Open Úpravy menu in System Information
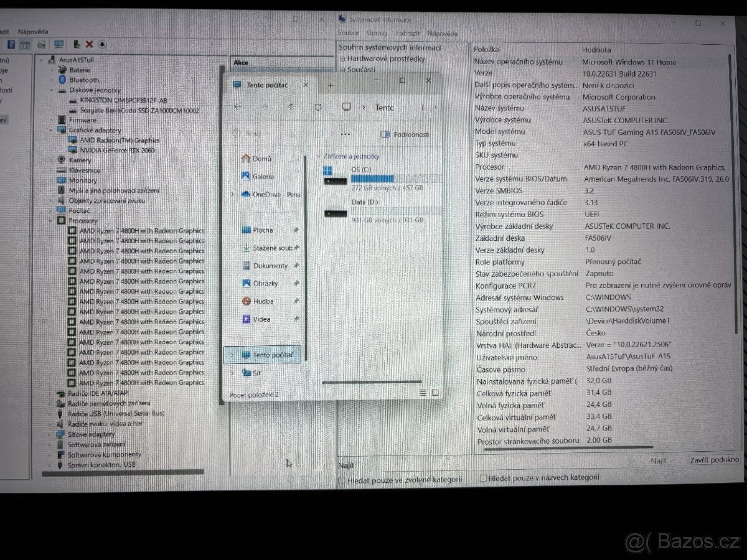This screenshot has width=747, height=560. [377, 33]
